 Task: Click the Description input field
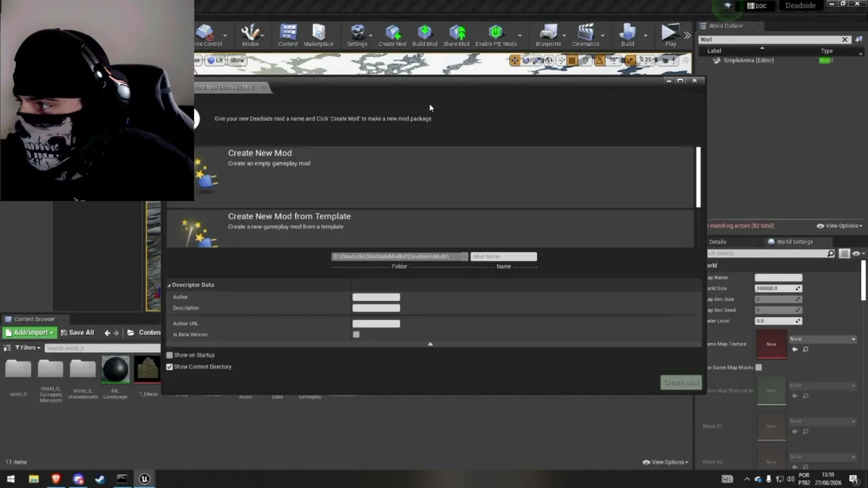coord(376,308)
